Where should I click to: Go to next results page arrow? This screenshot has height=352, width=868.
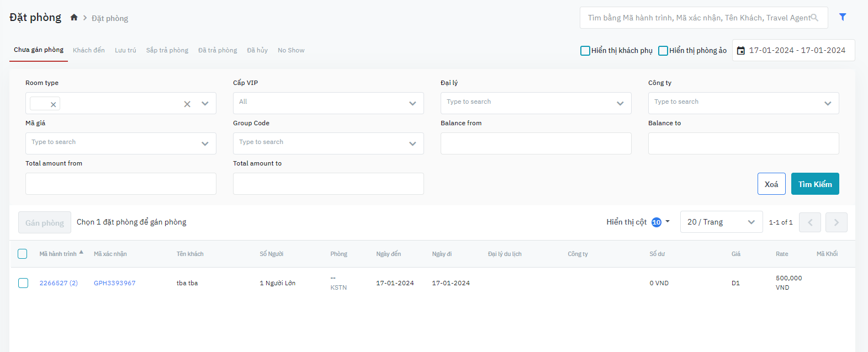click(x=836, y=222)
